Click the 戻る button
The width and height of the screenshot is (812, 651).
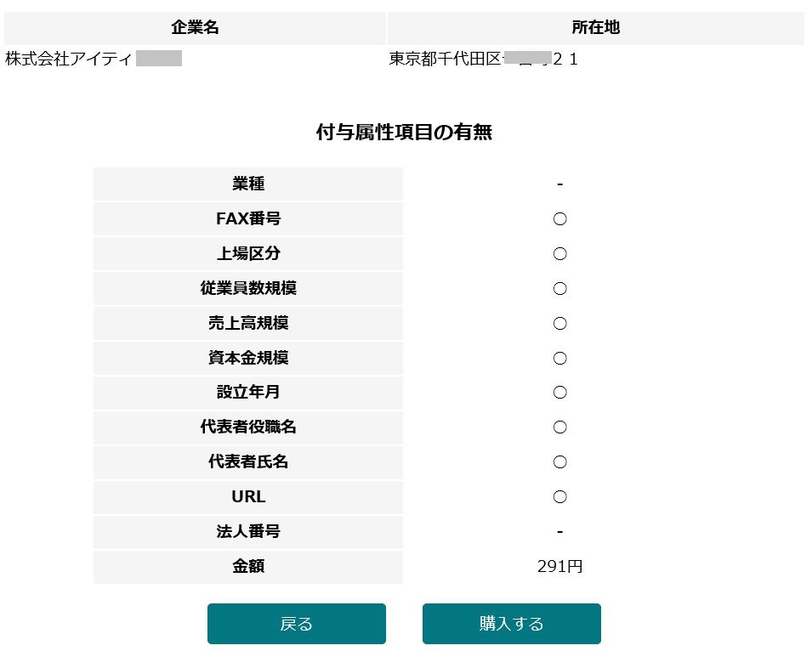click(x=296, y=623)
